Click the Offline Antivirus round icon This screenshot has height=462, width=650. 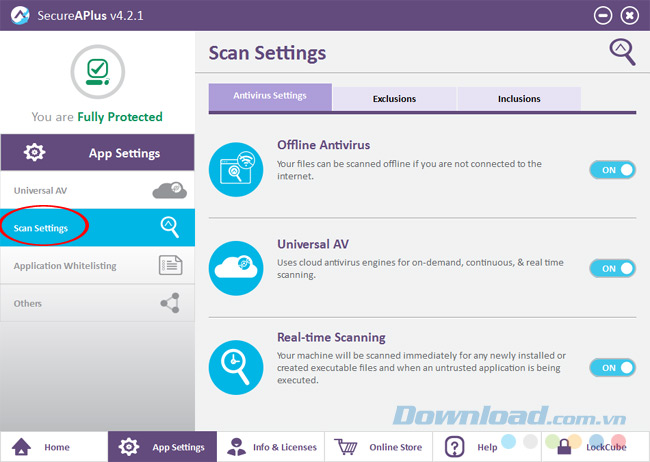click(236, 170)
